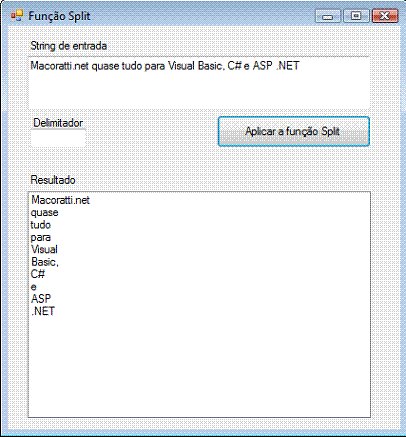Select 'Visual' item in result list
Image resolution: width=406 pixels, height=437 pixels.
44,249
